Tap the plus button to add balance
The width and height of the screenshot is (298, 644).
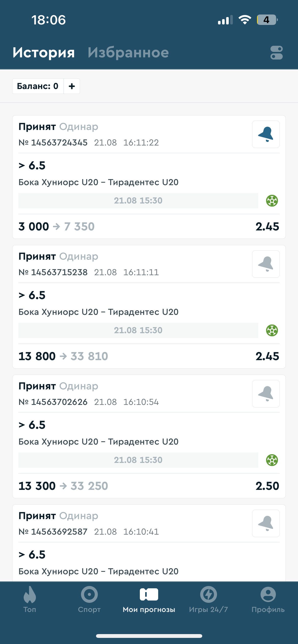point(72,86)
